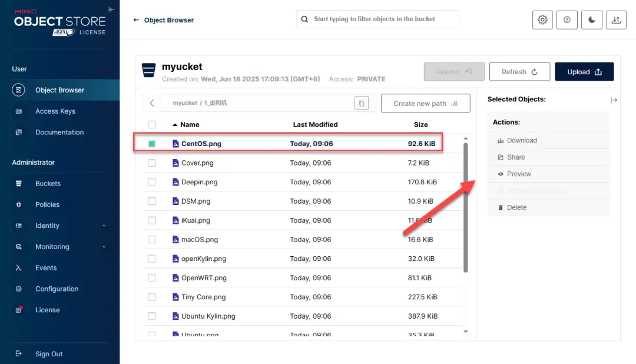Sort files by the Name column
This screenshot has height=364, width=636.
click(190, 124)
